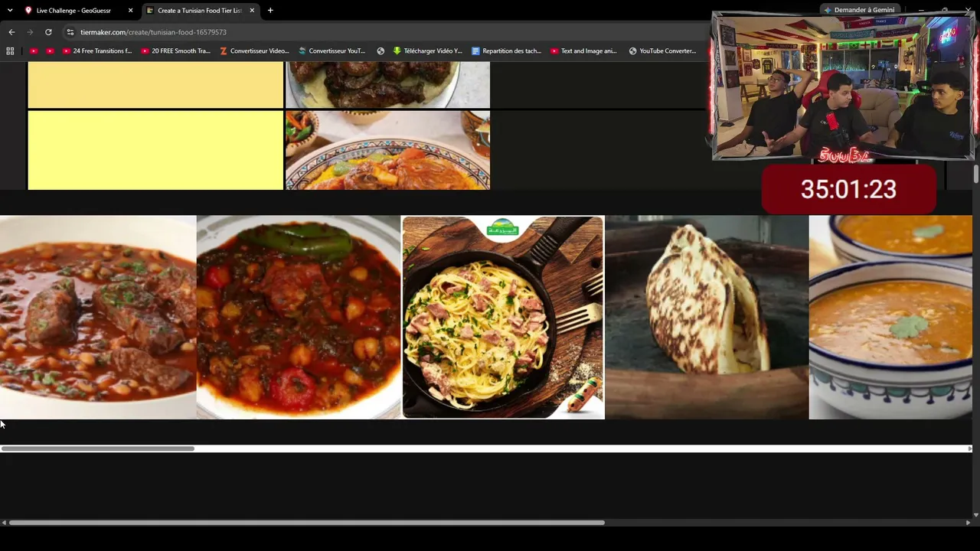Go back to the previous page
The width and height of the screenshot is (980, 551).
[x=11, y=32]
